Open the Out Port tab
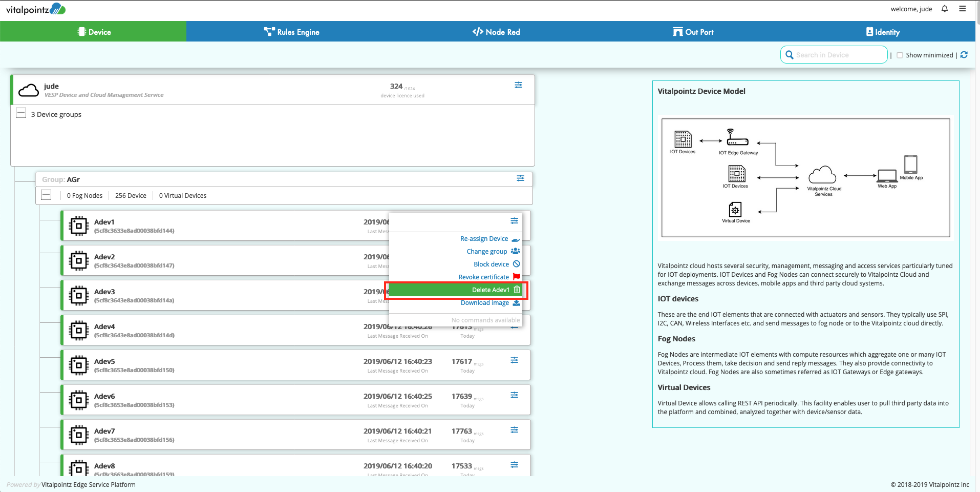 [x=693, y=32]
